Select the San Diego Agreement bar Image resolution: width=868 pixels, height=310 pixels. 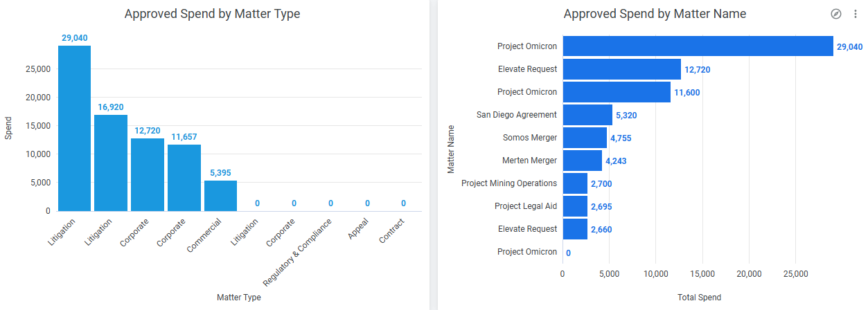[x=587, y=115]
